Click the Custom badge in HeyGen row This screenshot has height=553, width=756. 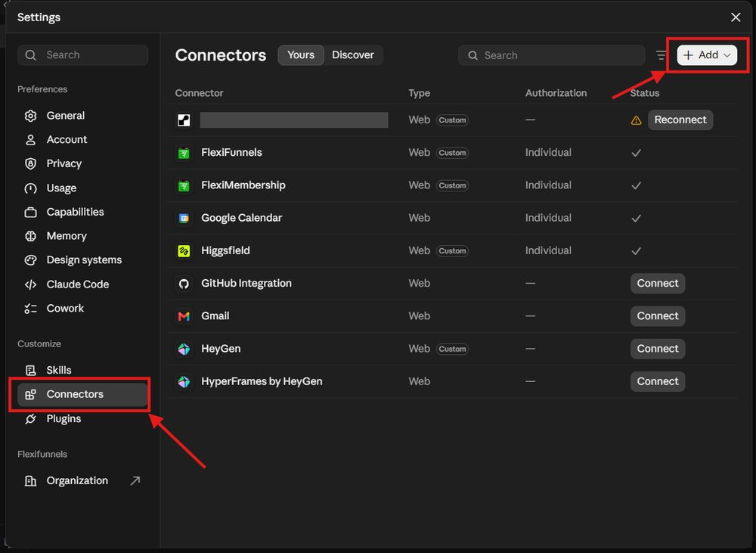452,349
